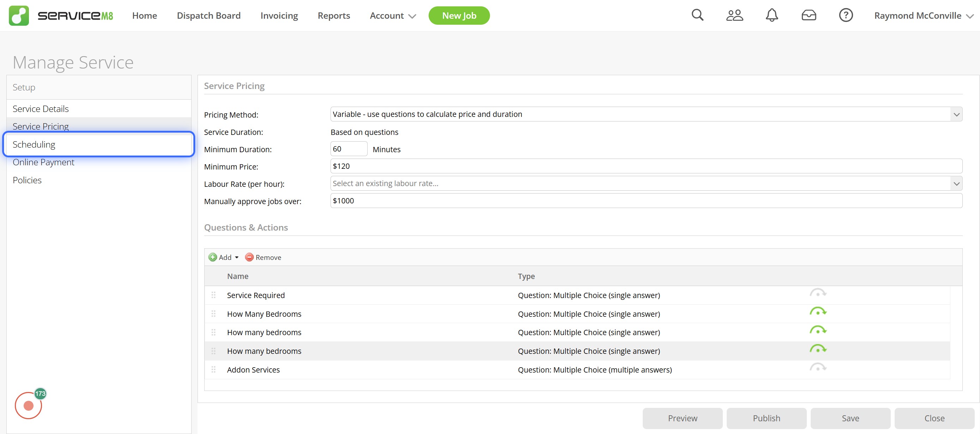Click the Based on questions text

364,132
